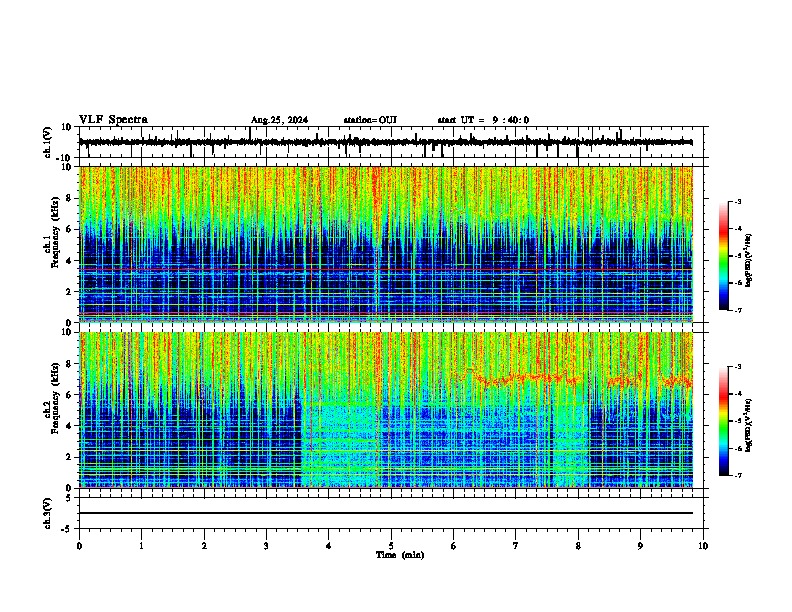Click time axis tick label "1"
Viewport: 792px width, 612px height.
(141, 546)
